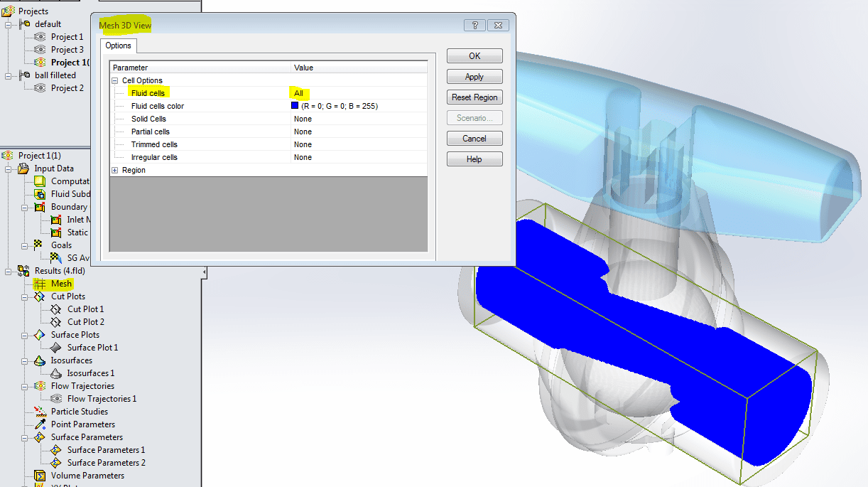Collapse the Isosurfaces branch

point(25,360)
